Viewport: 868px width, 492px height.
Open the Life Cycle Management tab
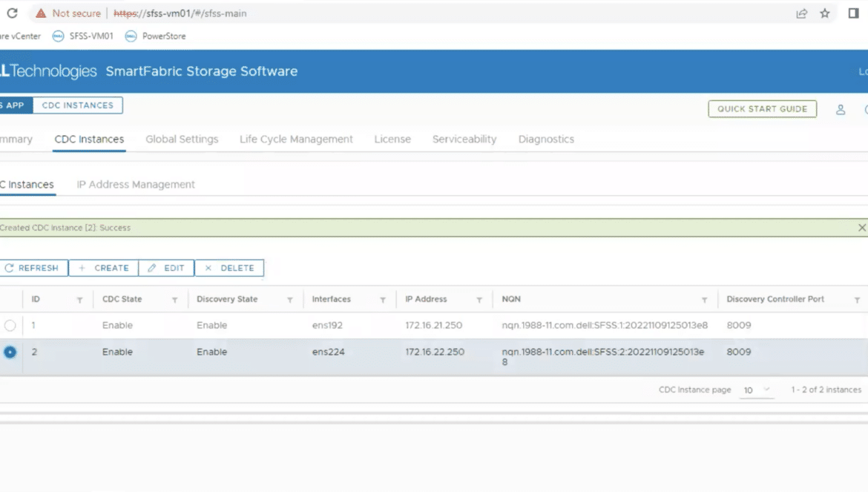296,140
